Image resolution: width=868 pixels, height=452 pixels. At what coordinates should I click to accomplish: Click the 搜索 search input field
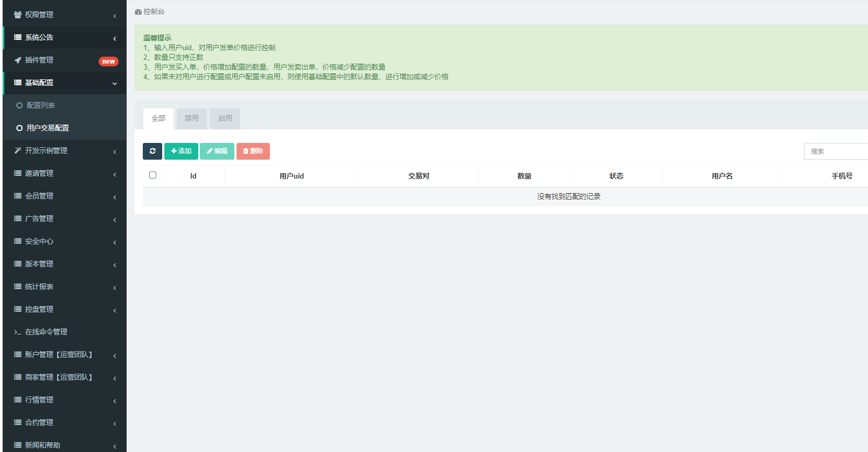click(x=835, y=152)
